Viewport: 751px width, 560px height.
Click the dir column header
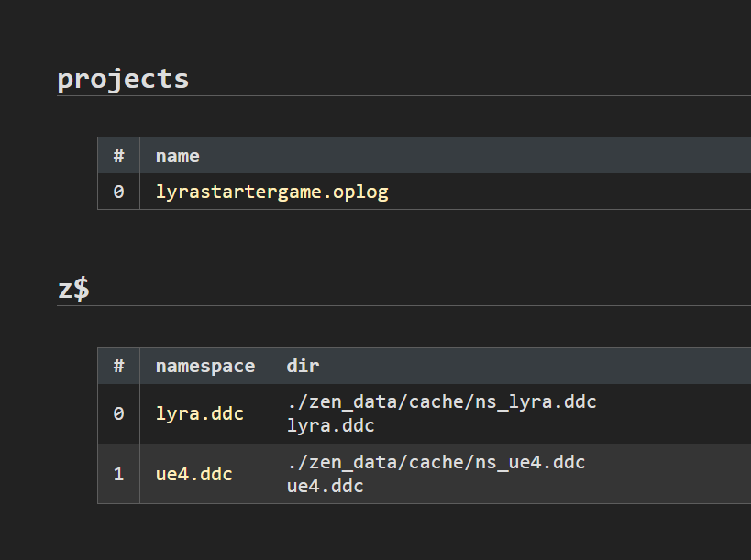[303, 366]
